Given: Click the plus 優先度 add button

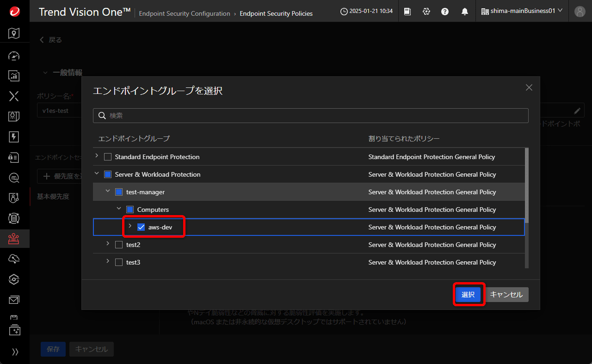Looking at the screenshot, I should [60, 176].
